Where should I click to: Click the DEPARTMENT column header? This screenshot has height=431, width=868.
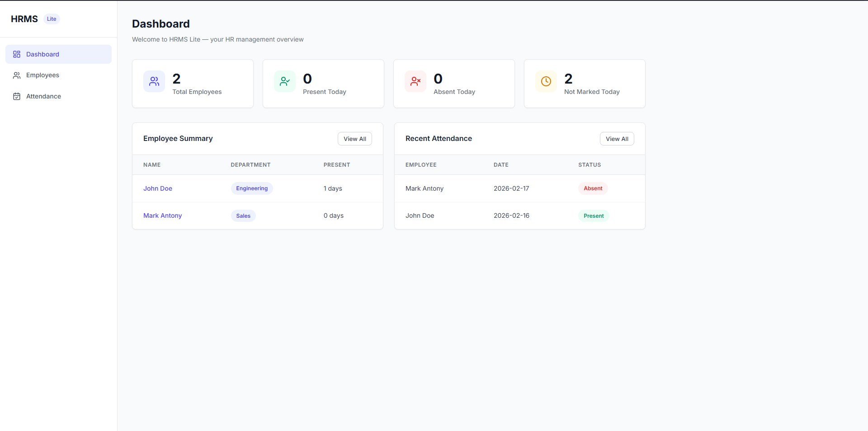(251, 165)
